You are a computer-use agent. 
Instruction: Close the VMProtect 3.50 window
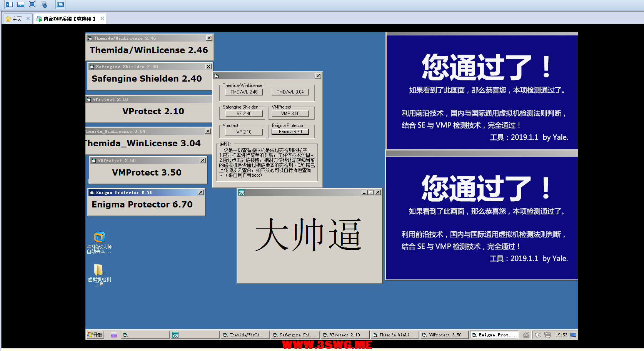click(x=203, y=160)
